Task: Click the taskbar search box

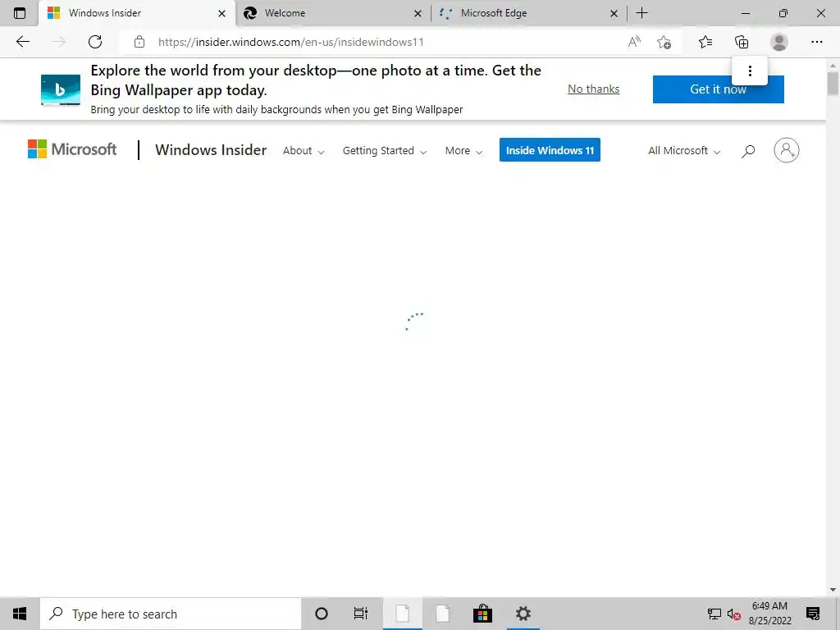Action: (x=171, y=614)
